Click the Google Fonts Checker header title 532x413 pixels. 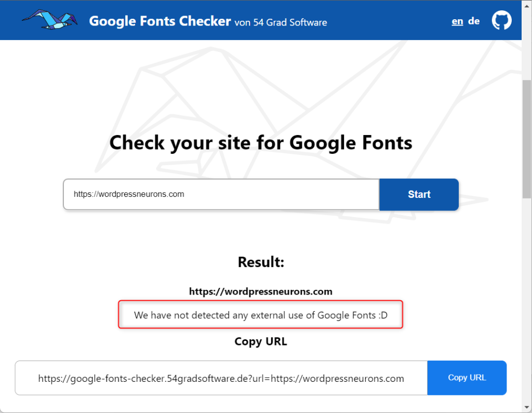(160, 21)
